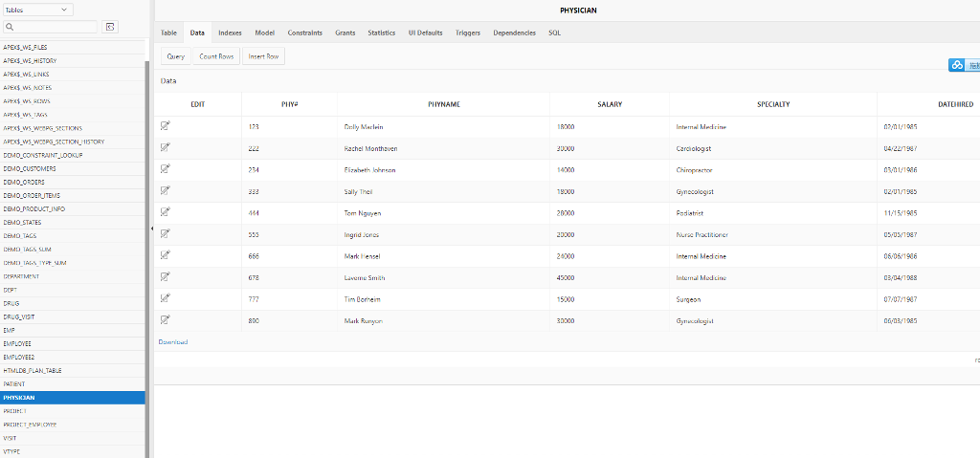This screenshot has height=458, width=980.
Task: Click the blue cloud icon at right edge
Action: (x=957, y=66)
